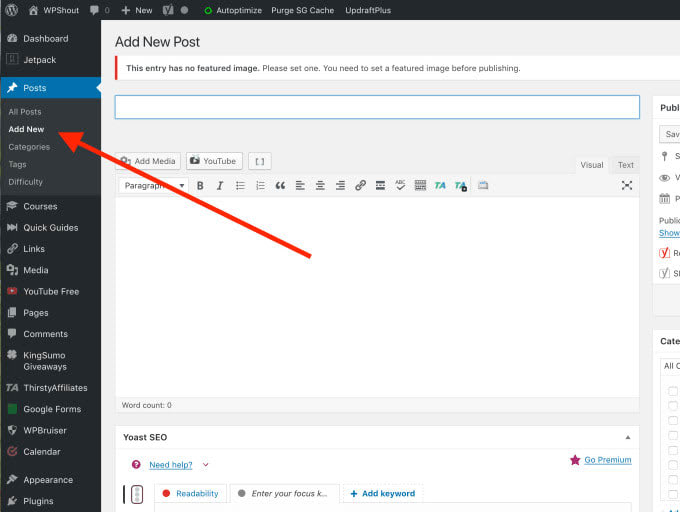680x512 pixels.
Task: Click the Add Media button
Action: tap(148, 161)
